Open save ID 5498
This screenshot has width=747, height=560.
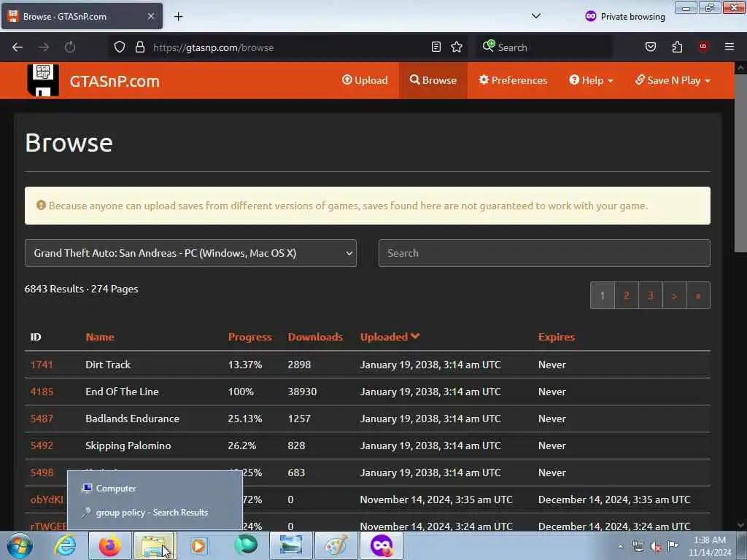42,472
